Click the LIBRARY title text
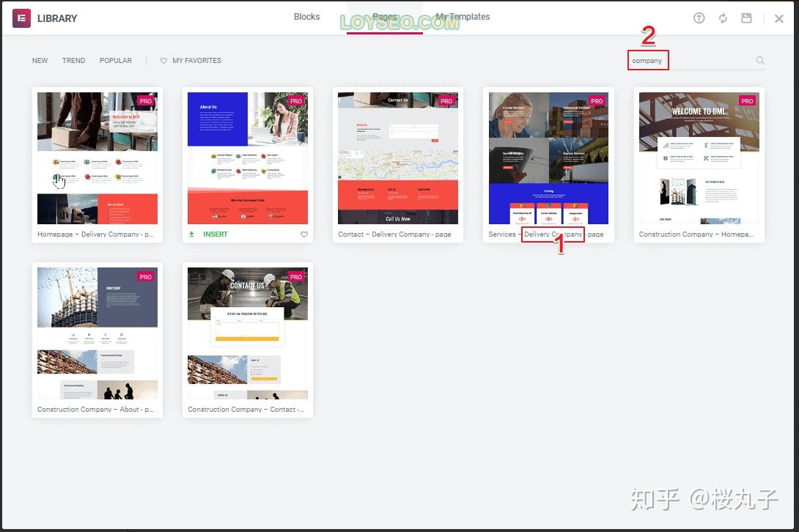799x532 pixels. pos(57,18)
